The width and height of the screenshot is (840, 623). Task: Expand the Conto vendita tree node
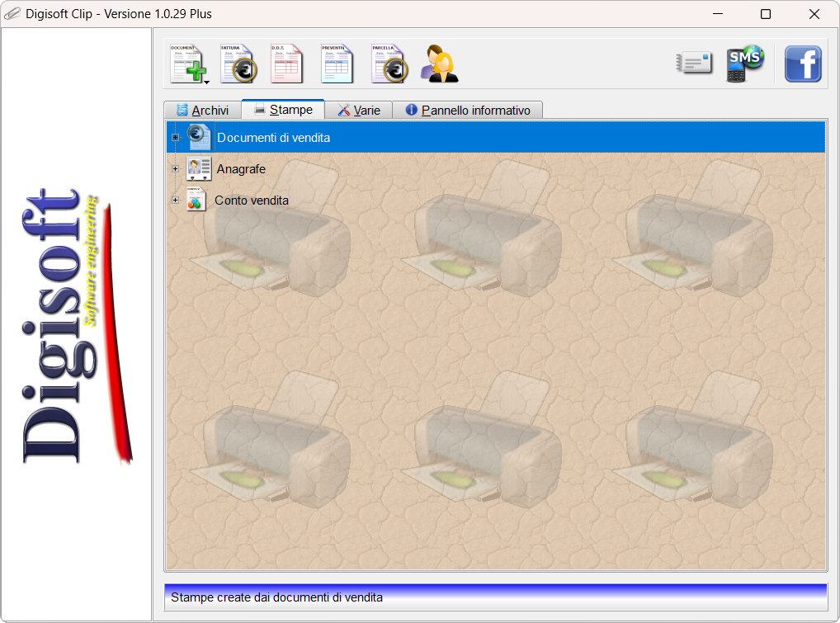pyautogui.click(x=175, y=201)
